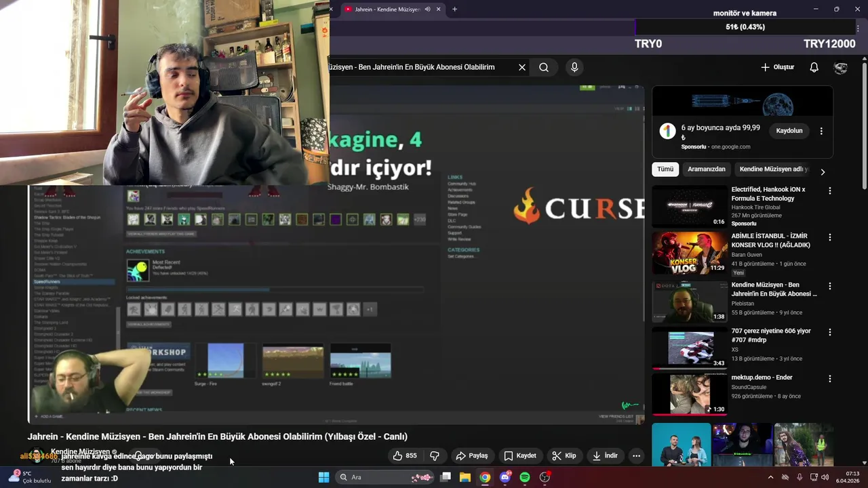
Task: Click the taskbar Ara search box
Action: coord(384,477)
